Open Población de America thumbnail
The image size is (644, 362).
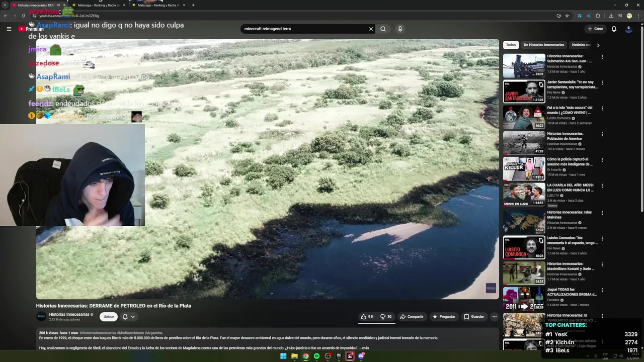click(x=524, y=143)
